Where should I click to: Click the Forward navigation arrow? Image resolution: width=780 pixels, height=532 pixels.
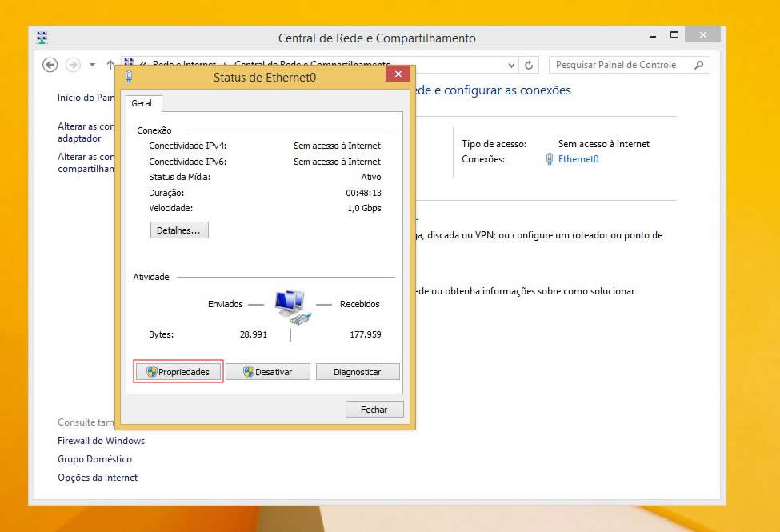click(x=73, y=65)
